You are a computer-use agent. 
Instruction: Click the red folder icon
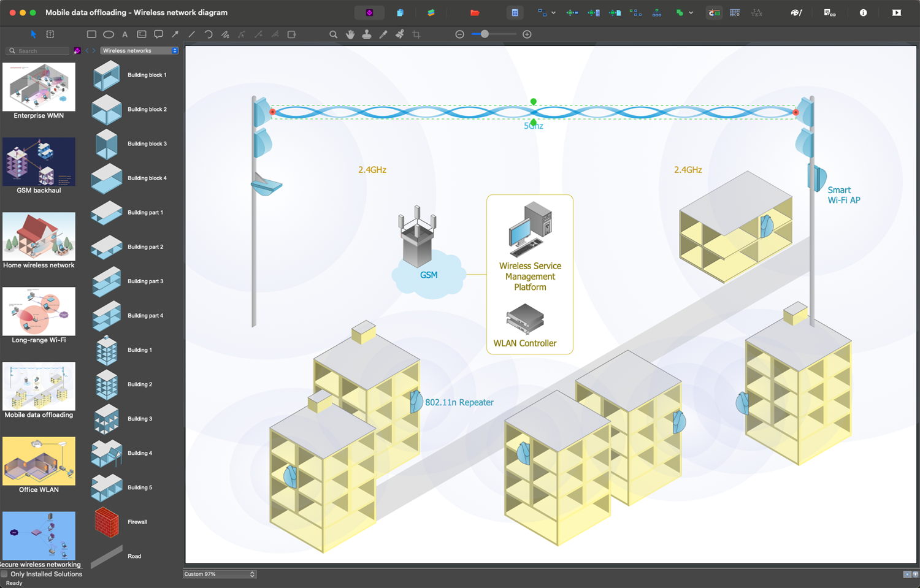coord(475,13)
